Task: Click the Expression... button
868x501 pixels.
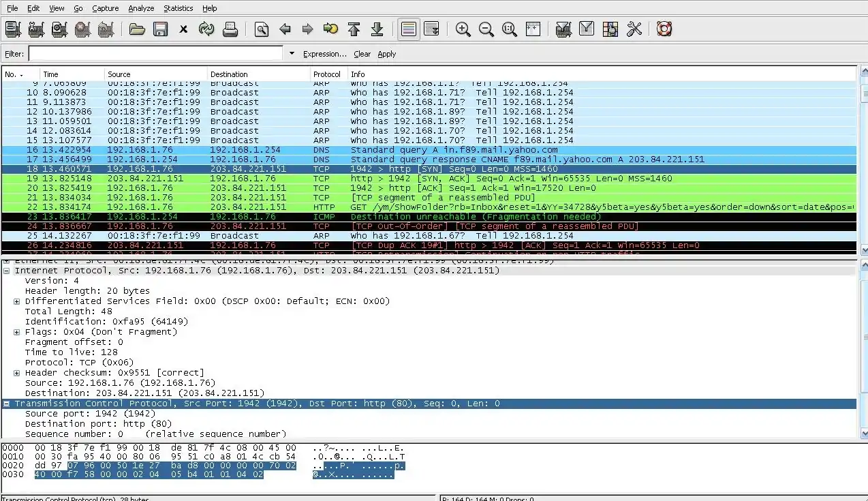Action: click(x=324, y=54)
